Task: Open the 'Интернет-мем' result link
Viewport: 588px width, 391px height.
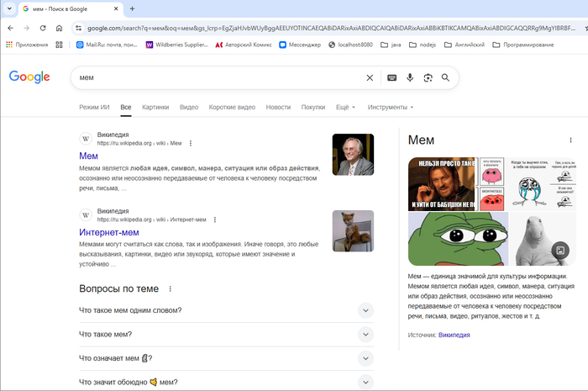Action: coord(109,233)
